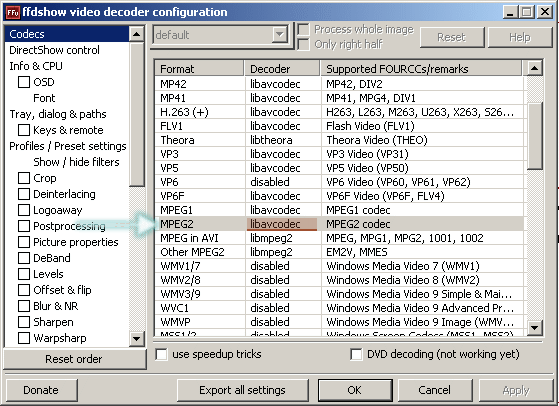Select the VP3 format row
The height and width of the screenshot is (406, 559).
[x=339, y=154]
